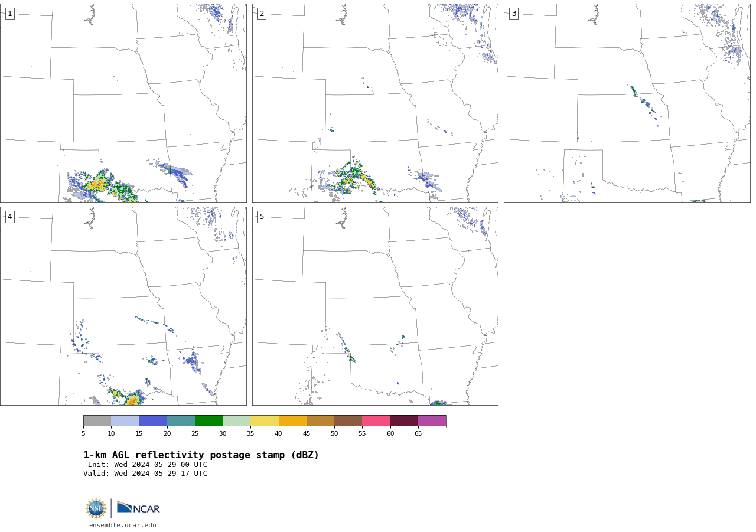Click the 1-km AGL reflectivity title
The width and height of the screenshot is (756, 532).
click(x=201, y=455)
